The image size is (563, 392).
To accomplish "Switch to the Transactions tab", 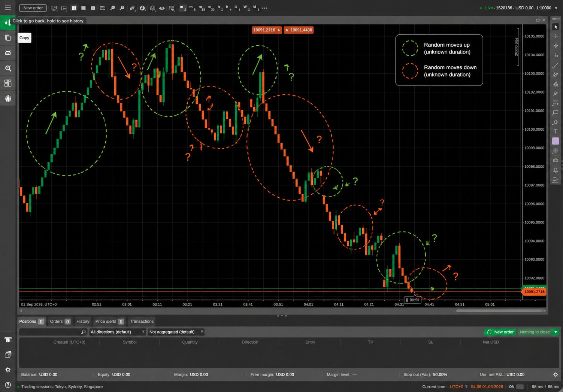I will [142, 321].
